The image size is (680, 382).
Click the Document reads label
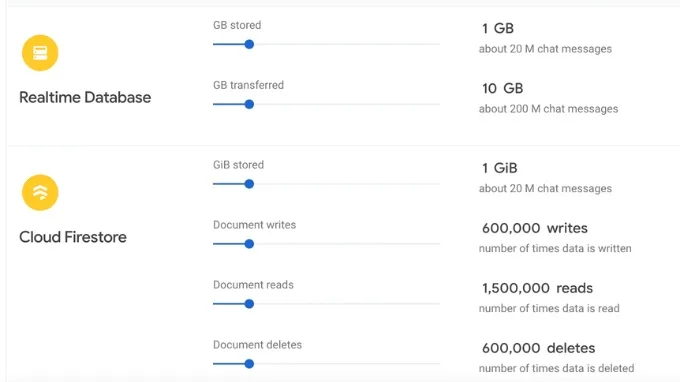click(x=253, y=285)
